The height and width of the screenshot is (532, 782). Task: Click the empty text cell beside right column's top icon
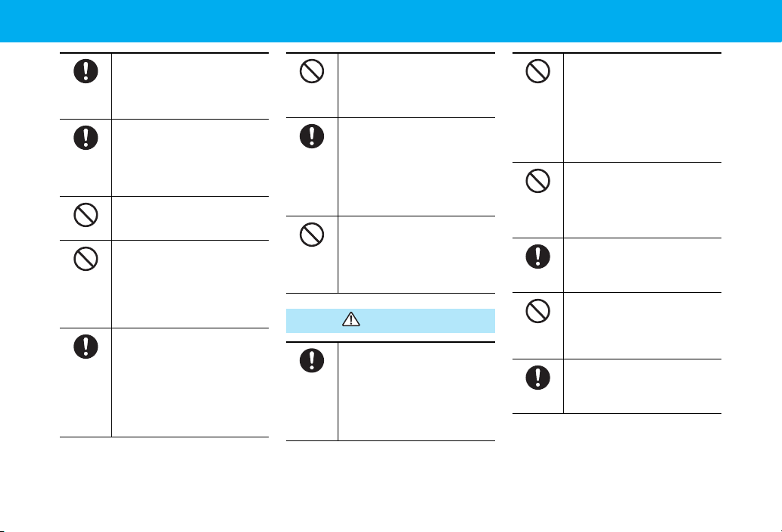643,107
